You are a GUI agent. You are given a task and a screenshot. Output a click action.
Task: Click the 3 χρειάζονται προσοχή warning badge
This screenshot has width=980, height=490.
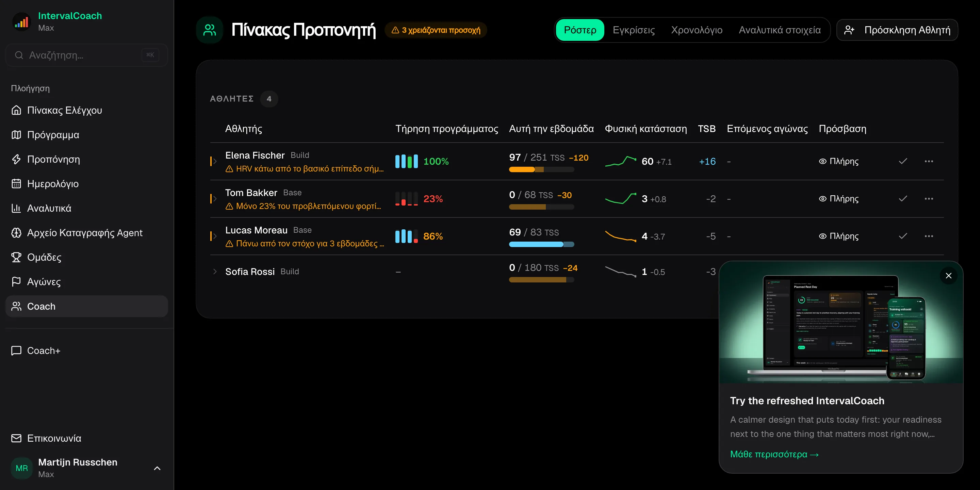pos(436,30)
